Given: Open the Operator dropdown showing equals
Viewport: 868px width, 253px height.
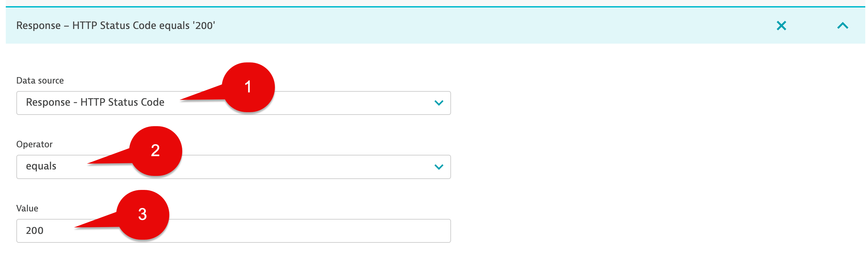Looking at the screenshot, I should [x=234, y=167].
